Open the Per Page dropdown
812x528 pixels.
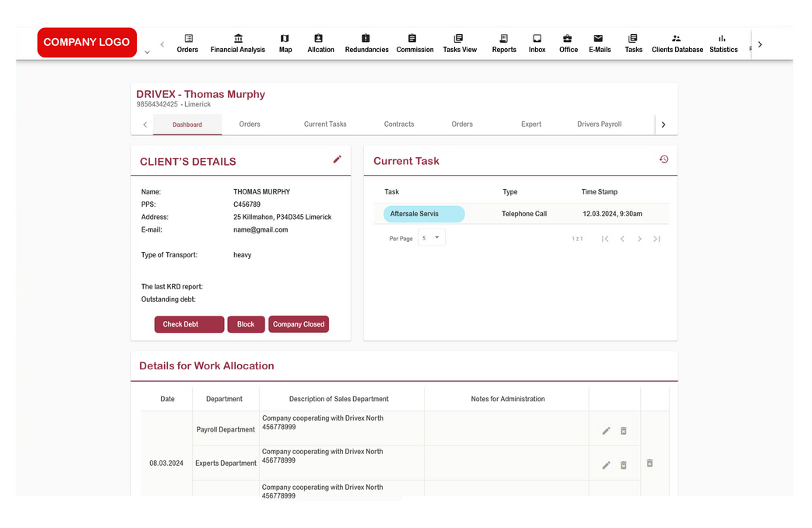pyautogui.click(x=432, y=238)
